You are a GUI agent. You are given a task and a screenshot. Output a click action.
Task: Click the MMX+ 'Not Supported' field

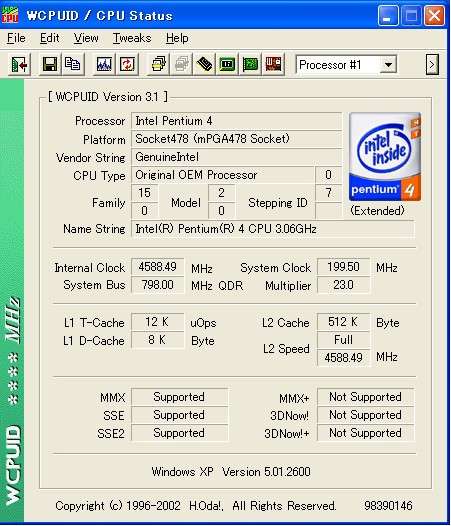click(366, 397)
